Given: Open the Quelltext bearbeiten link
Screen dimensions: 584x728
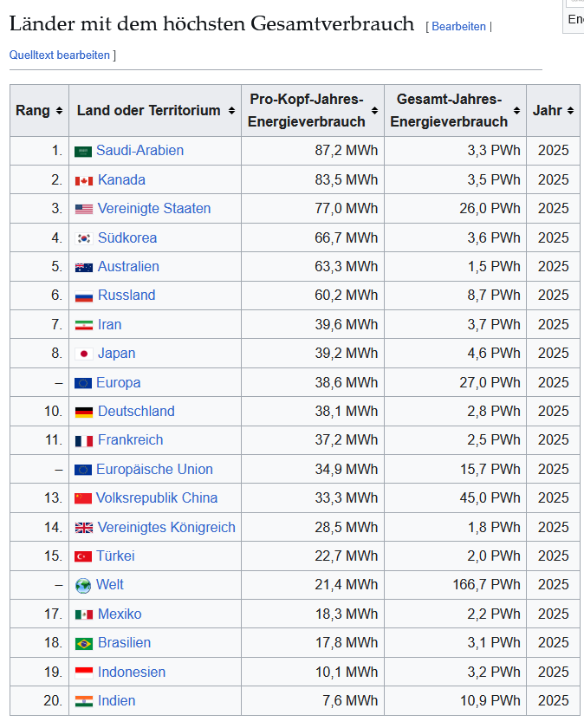Looking at the screenshot, I should point(60,55).
